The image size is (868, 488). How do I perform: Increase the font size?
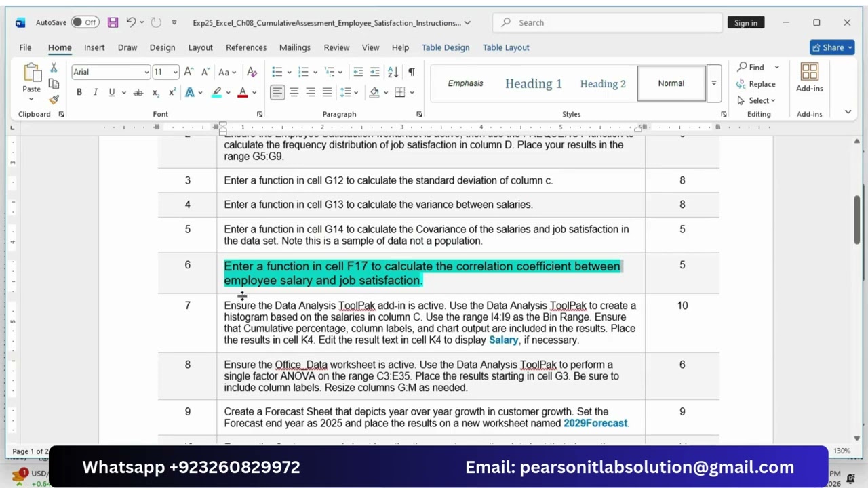tap(189, 72)
